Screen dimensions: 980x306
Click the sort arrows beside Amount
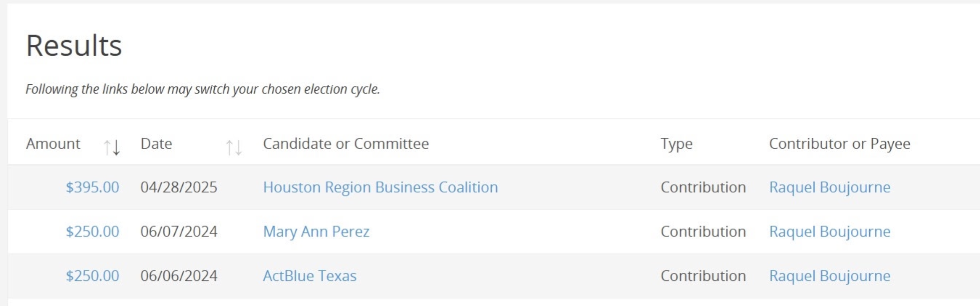click(112, 148)
